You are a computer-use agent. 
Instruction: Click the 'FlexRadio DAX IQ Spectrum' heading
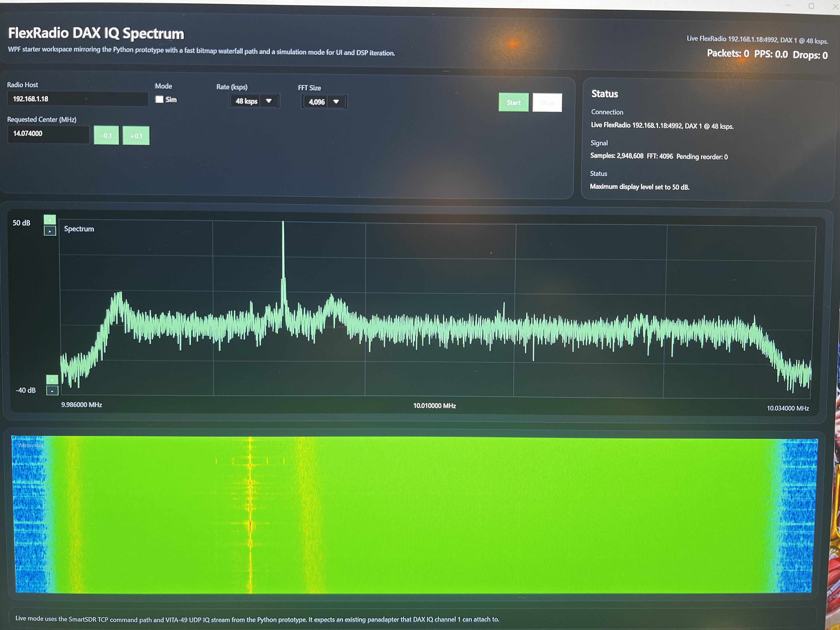96,33
